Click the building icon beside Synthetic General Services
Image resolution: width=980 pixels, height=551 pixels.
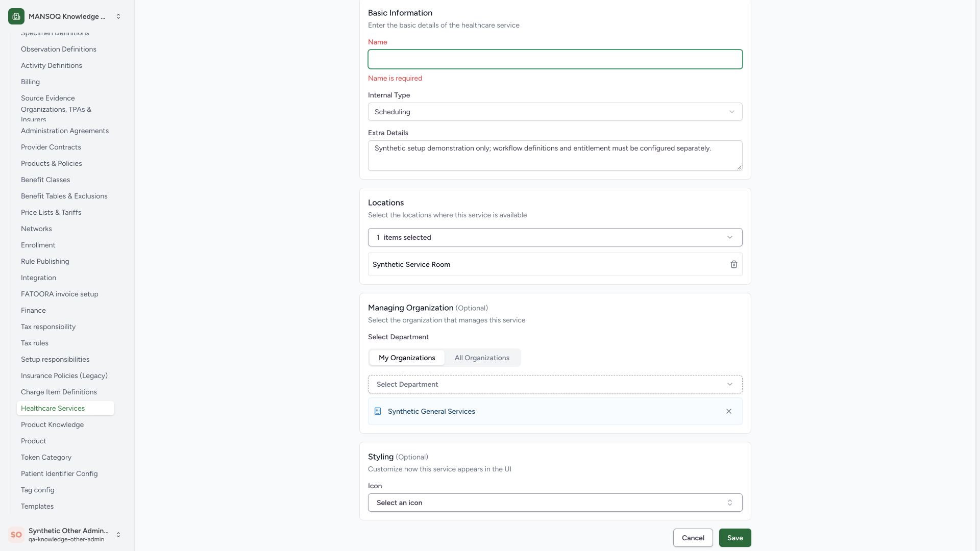tap(378, 411)
